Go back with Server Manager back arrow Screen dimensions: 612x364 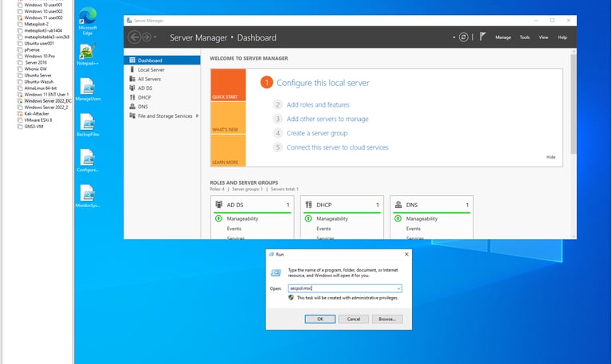click(x=134, y=37)
